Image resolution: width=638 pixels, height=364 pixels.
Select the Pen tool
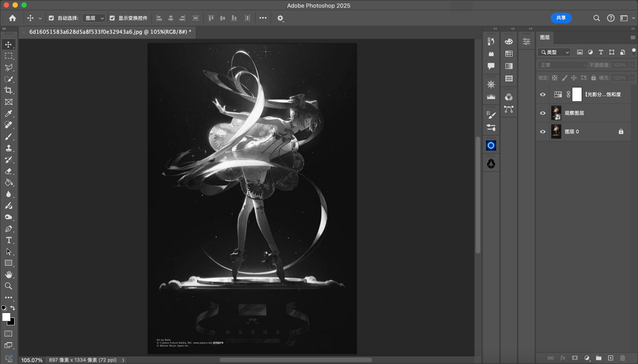(8, 229)
